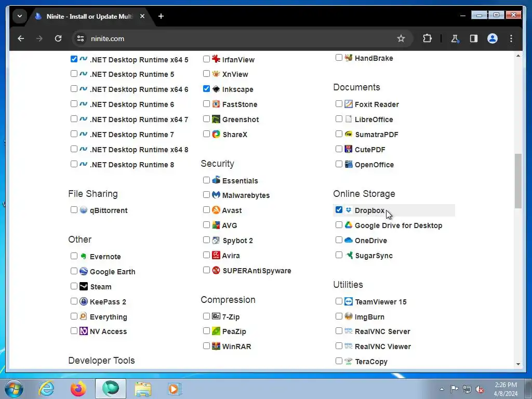Click the scrollbar down arrow

coord(518,364)
